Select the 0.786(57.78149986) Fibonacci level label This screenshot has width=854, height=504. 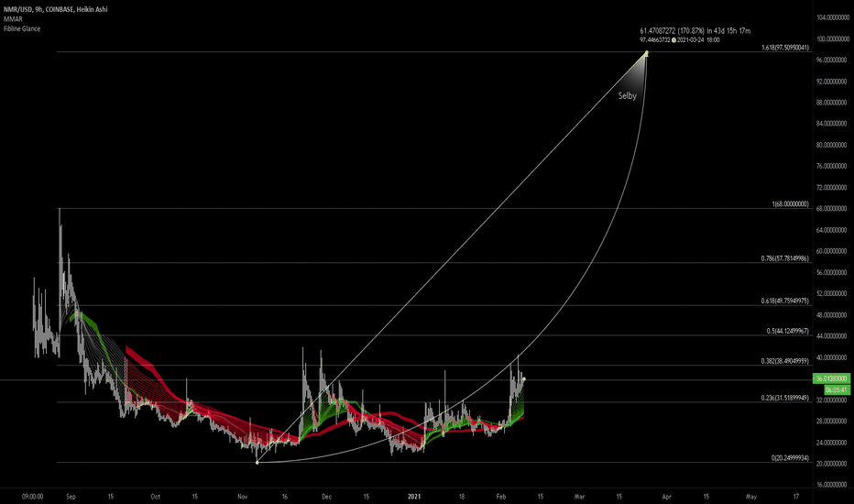[785, 258]
